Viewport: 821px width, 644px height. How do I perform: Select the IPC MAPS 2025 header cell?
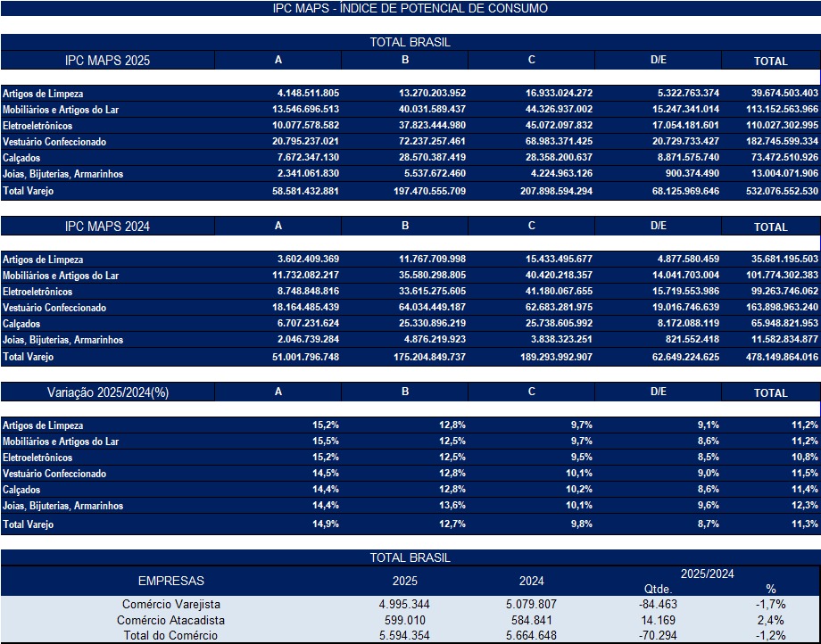pyautogui.click(x=107, y=61)
